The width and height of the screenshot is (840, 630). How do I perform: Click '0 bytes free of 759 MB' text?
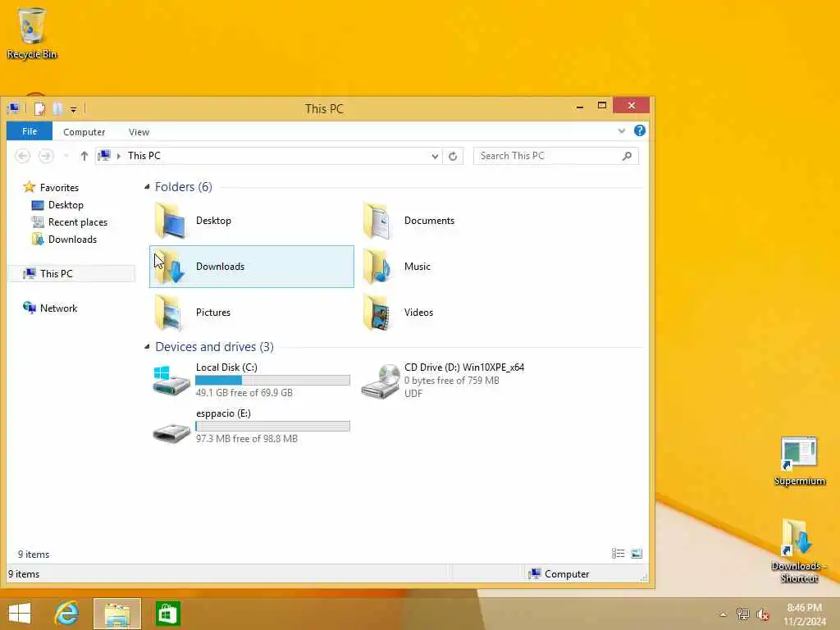pyautogui.click(x=452, y=381)
